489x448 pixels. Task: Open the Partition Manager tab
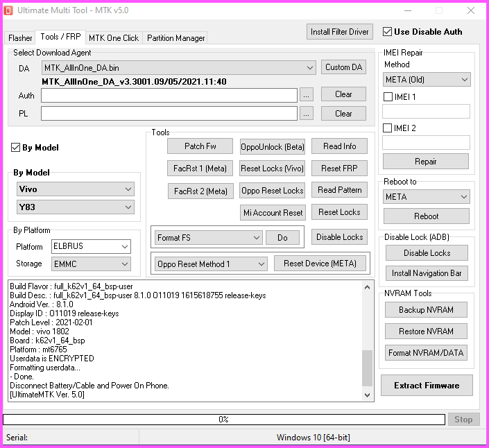tap(176, 38)
